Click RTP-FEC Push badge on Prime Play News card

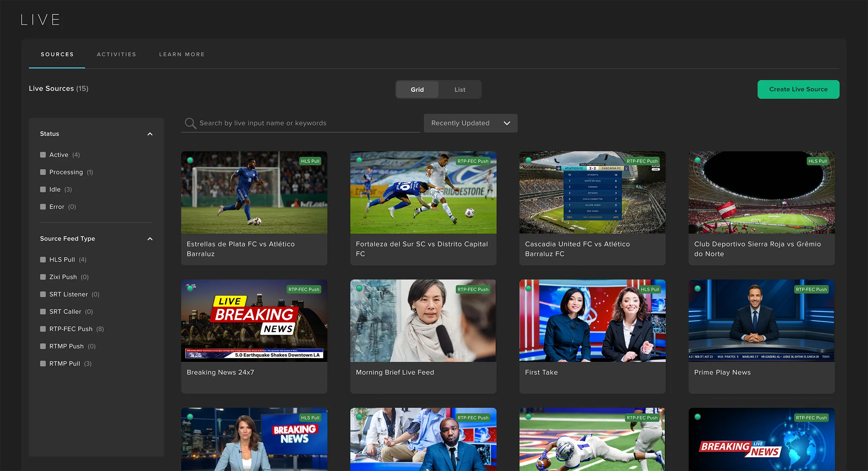pyautogui.click(x=812, y=290)
